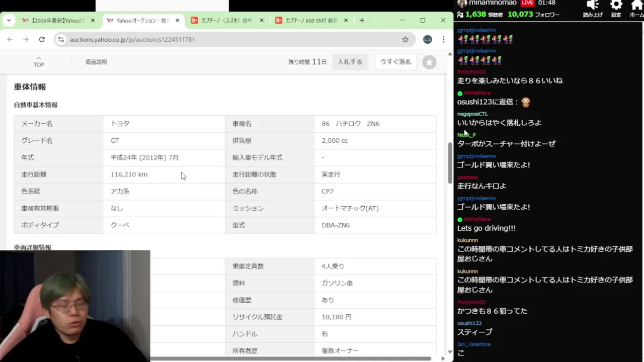
Task: Click the scroll-up arrow of page
Action: coord(450,54)
